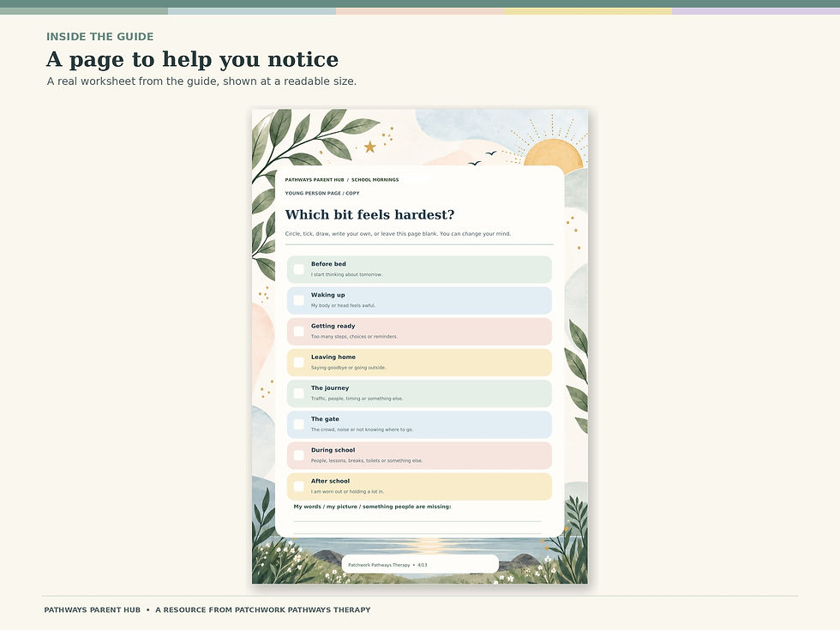Select The gate checkbox
This screenshot has height=630, width=840.
pos(299,424)
